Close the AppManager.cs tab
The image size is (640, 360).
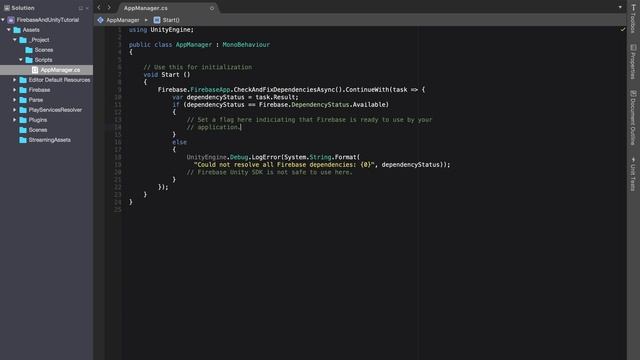(212, 8)
